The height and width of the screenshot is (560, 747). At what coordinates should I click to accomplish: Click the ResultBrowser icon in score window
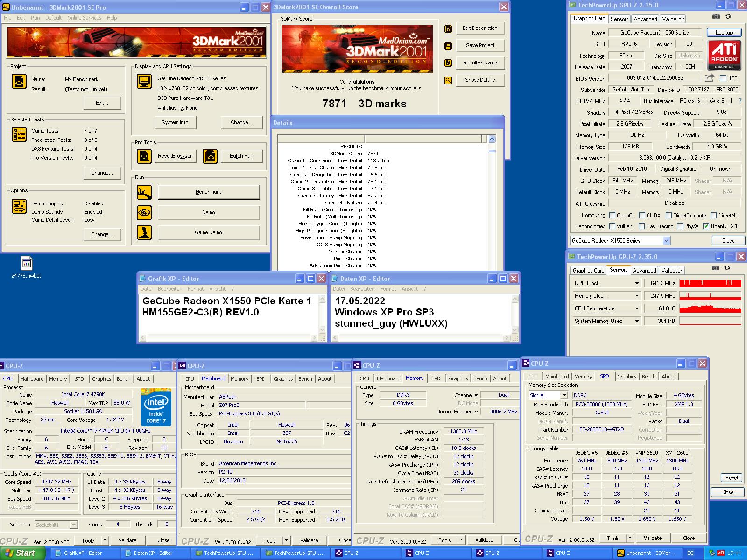click(448, 63)
